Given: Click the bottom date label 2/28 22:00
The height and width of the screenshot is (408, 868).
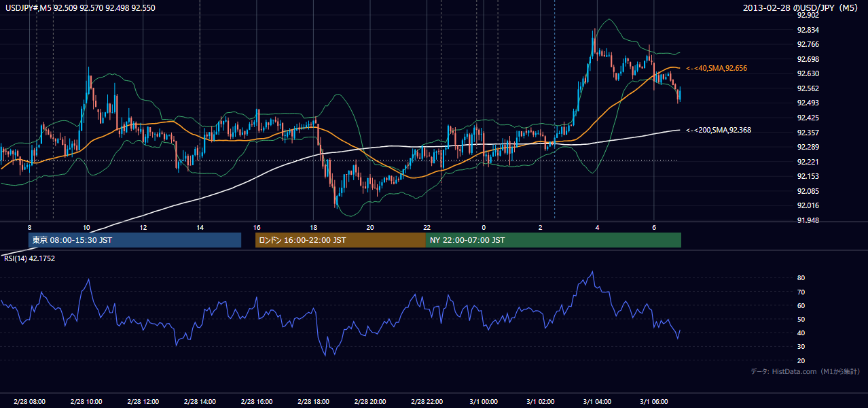Looking at the screenshot, I should [x=427, y=401].
